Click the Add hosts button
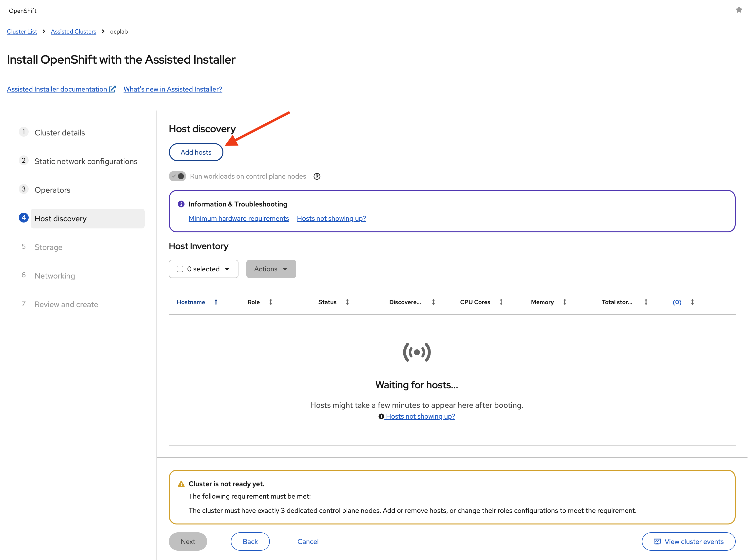The height and width of the screenshot is (560, 748). 196,152
